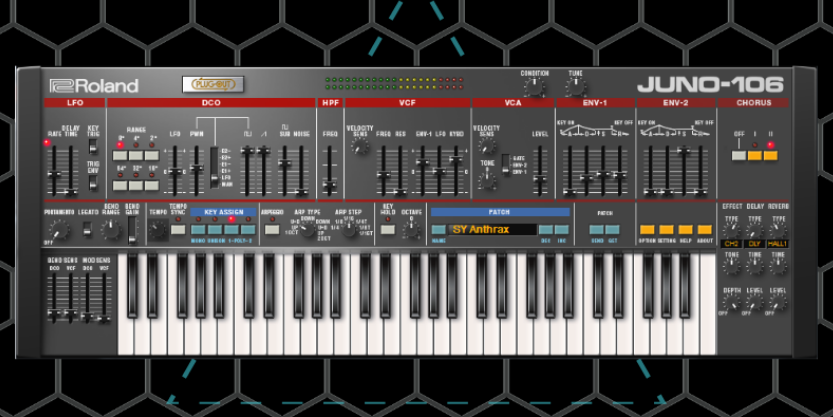Open the 'SY Anthrax' patch display

pyautogui.click(x=492, y=229)
